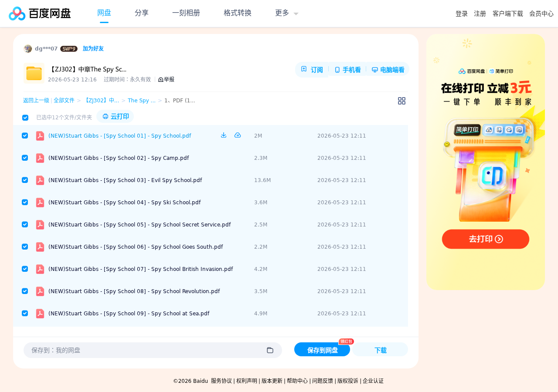The image size is (558, 392).
Task: Open 全部文件 breadcrumb
Action: pyautogui.click(x=64, y=101)
